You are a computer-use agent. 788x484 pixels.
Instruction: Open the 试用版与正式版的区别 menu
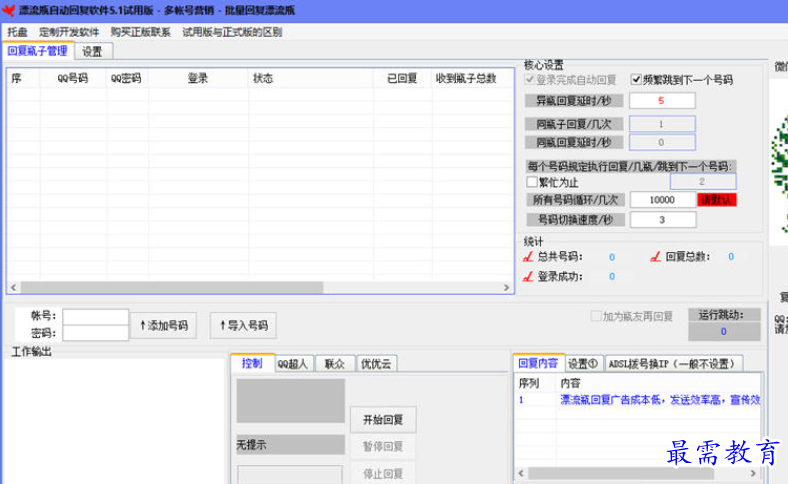(232, 32)
